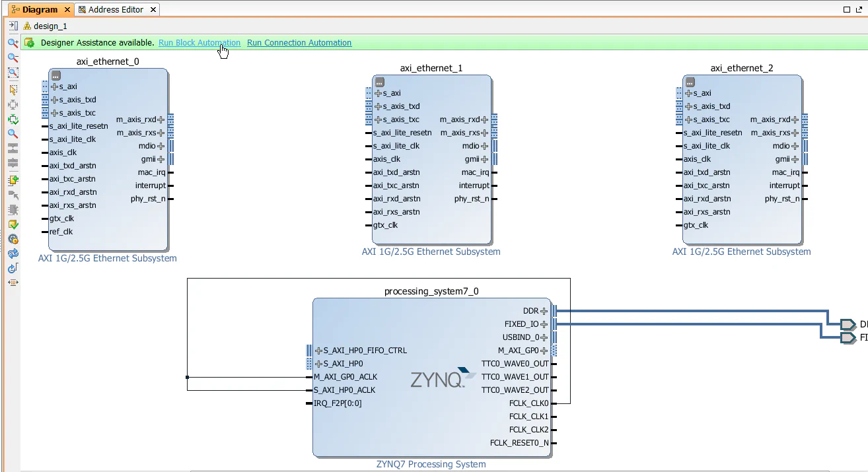The width and height of the screenshot is (868, 472).
Task: Click Run Connection Automation
Action: point(299,42)
